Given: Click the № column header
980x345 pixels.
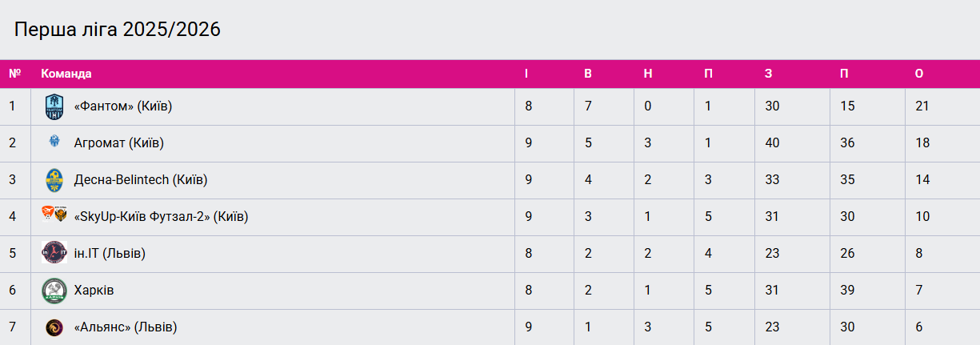Looking at the screenshot, I should click(14, 74).
